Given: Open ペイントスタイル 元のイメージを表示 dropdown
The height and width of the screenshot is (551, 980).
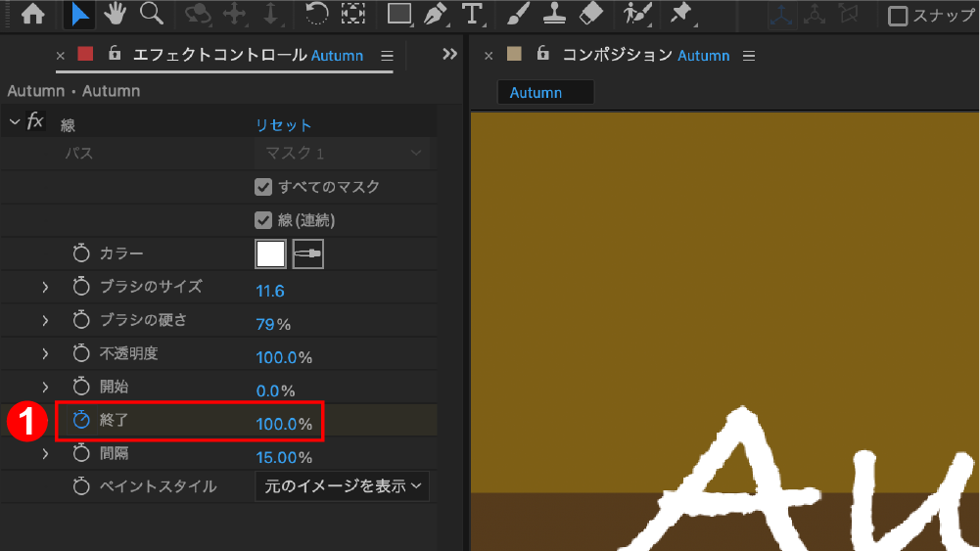Looking at the screenshot, I should pyautogui.click(x=342, y=486).
